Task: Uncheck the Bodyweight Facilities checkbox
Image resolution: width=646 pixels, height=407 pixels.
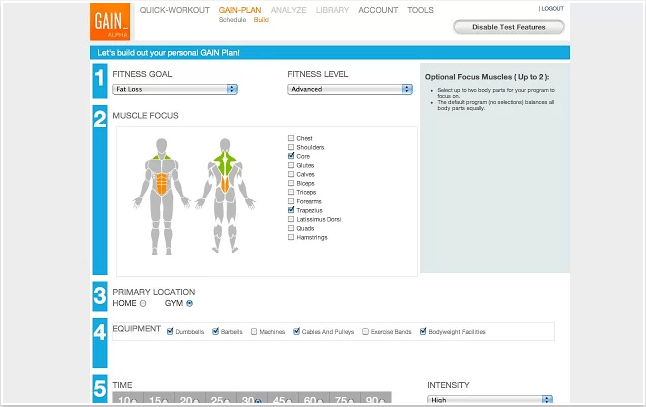Action: click(x=423, y=332)
